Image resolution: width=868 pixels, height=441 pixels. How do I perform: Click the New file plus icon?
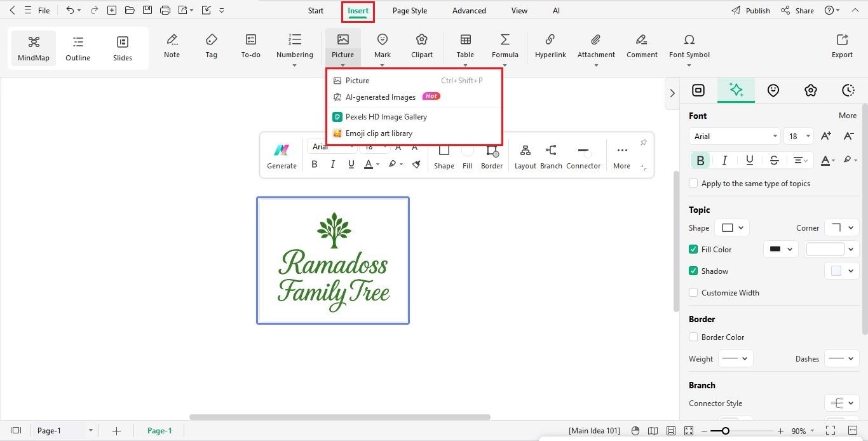[x=112, y=10]
